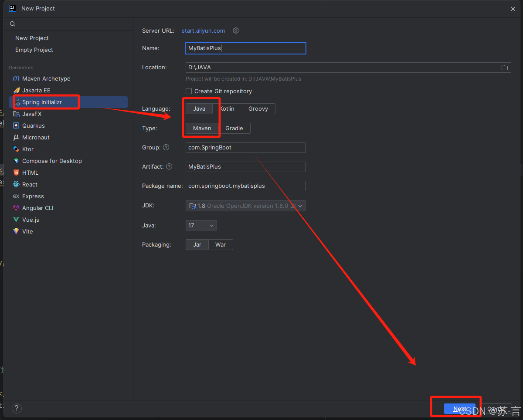The width and height of the screenshot is (523, 420).
Task: Select Kotlin as the language
Action: point(227,108)
